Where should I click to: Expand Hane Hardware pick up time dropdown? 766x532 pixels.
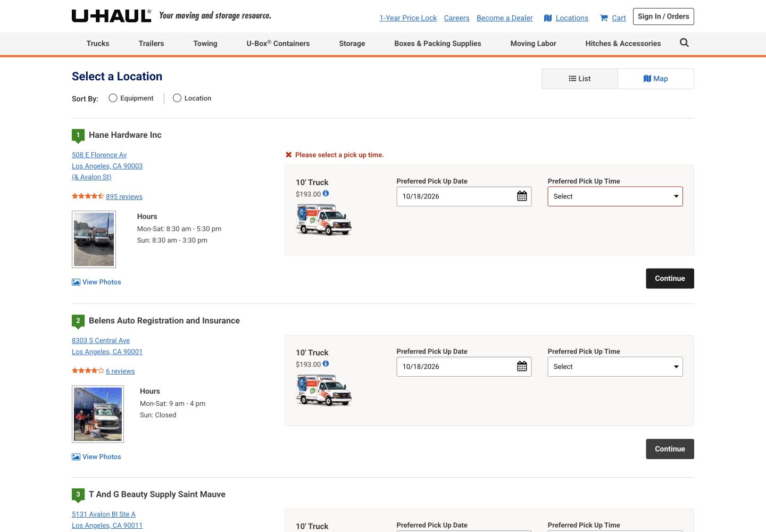tap(615, 196)
